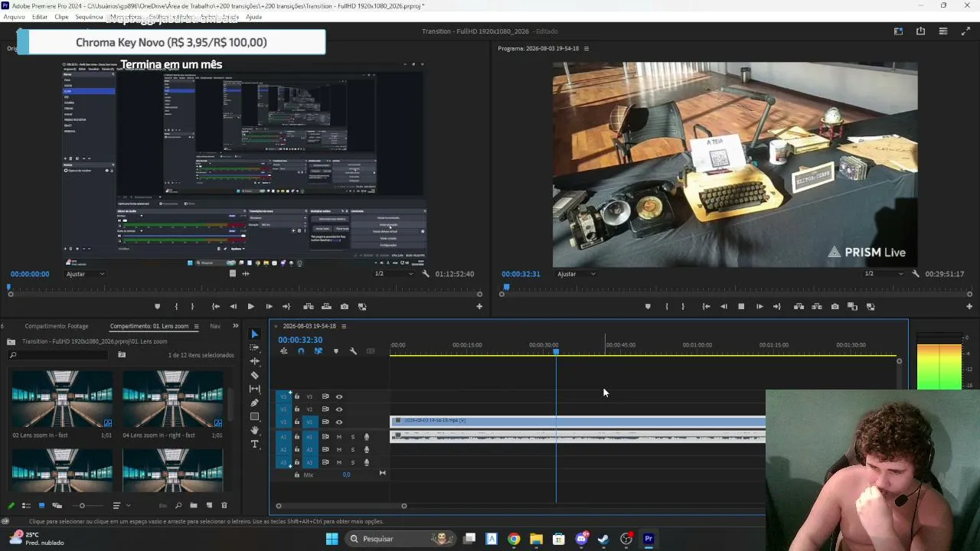Click Extract button in Program monitor
Viewport: 980px width, 551px height.
coord(816,306)
